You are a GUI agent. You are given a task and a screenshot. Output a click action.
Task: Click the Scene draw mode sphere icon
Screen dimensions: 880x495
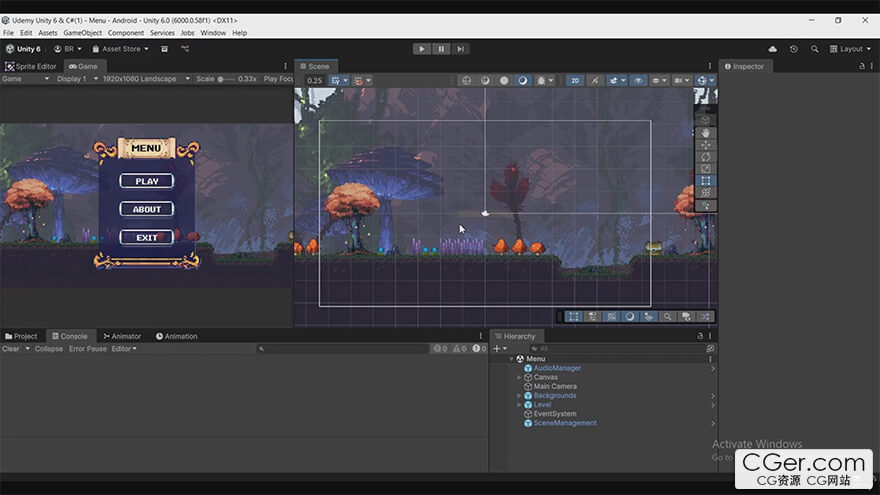[x=504, y=80]
